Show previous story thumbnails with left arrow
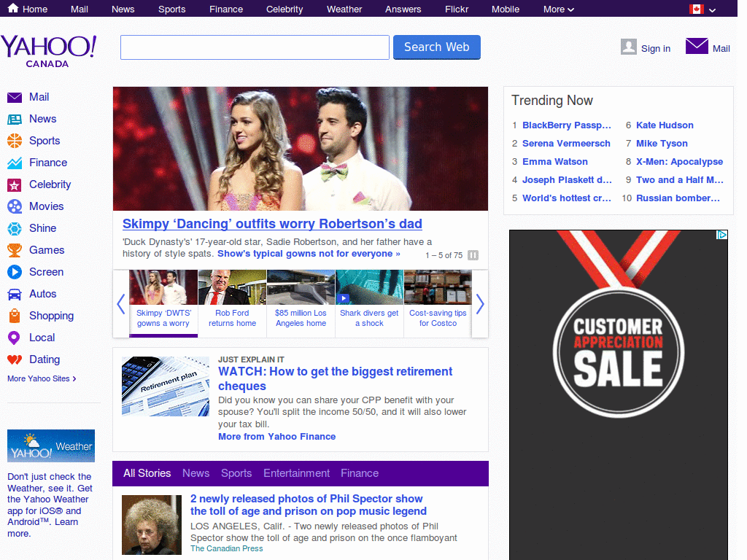This screenshot has height=560, width=747. point(121,304)
